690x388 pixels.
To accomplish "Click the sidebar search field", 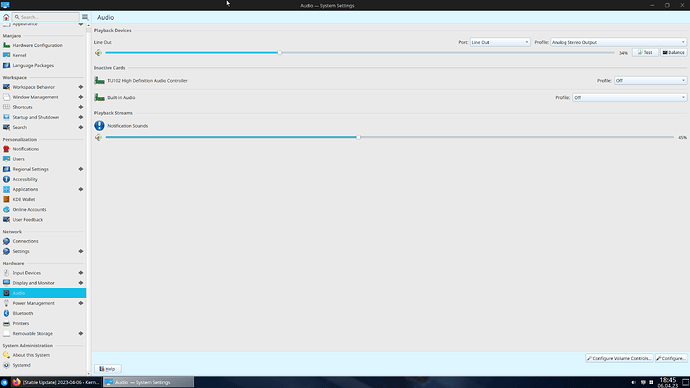I will point(46,17).
